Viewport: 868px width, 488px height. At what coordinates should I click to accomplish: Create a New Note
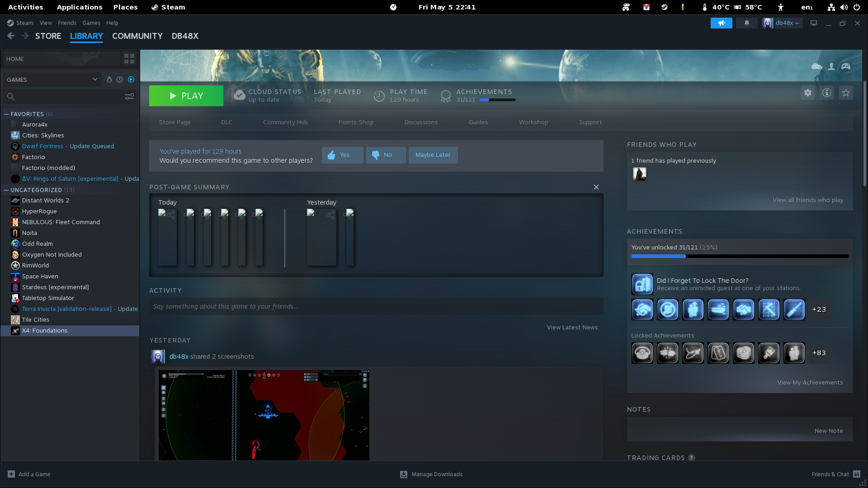coord(829,431)
